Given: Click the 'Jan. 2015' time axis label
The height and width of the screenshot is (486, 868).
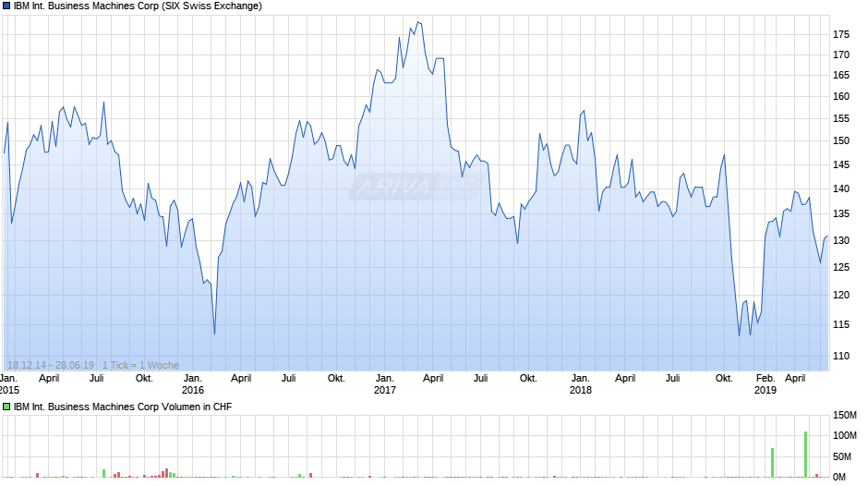Looking at the screenshot, I should click(x=9, y=384).
